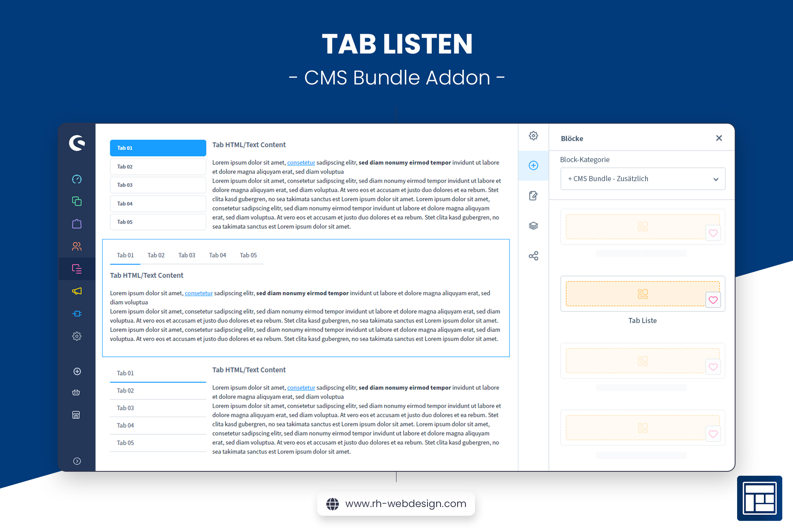Open the layers navigator icon

click(533, 226)
